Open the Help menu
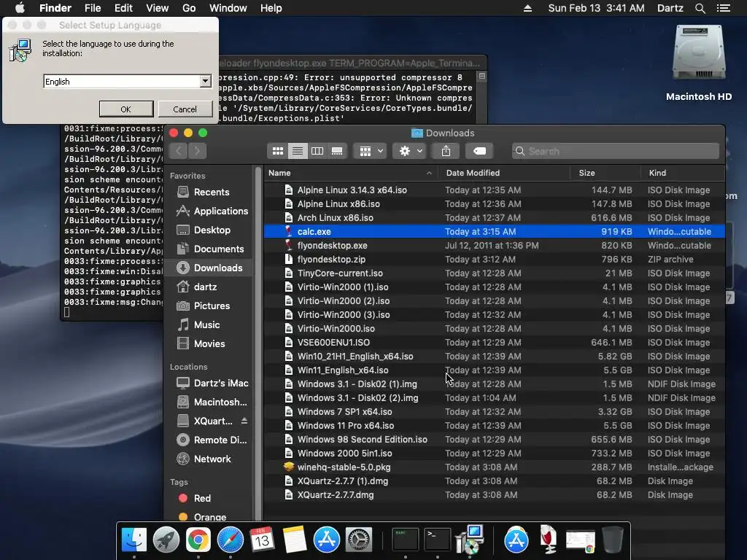Viewport: 747px width, 560px height. pyautogui.click(x=271, y=8)
